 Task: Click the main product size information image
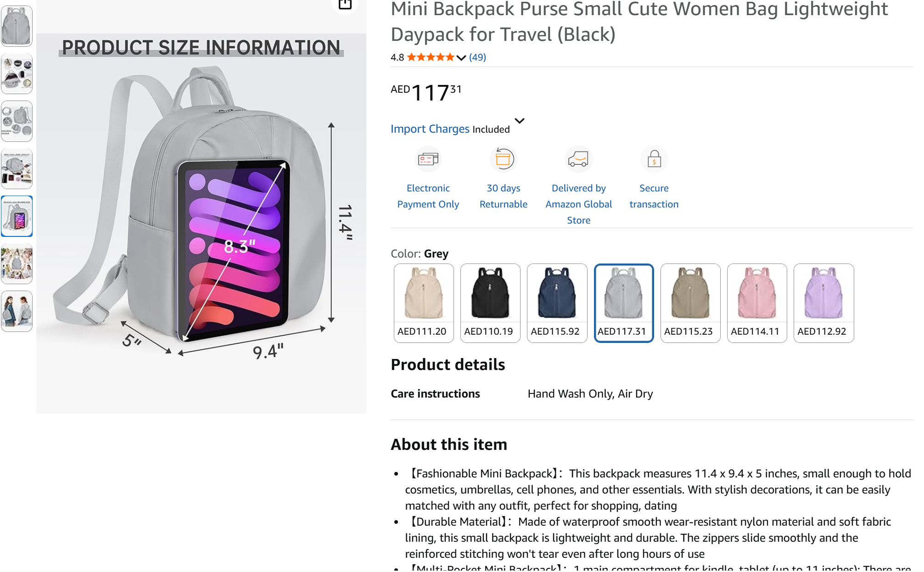pos(201,207)
